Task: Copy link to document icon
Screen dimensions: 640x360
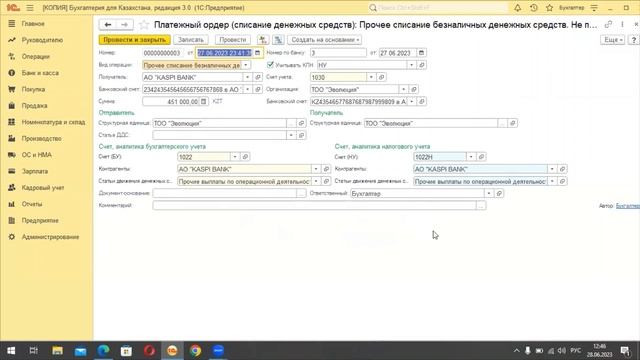Action: [608, 24]
